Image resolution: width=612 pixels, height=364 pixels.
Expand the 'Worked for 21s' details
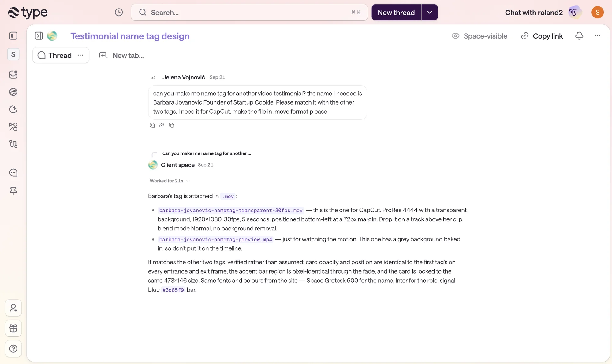(x=170, y=181)
